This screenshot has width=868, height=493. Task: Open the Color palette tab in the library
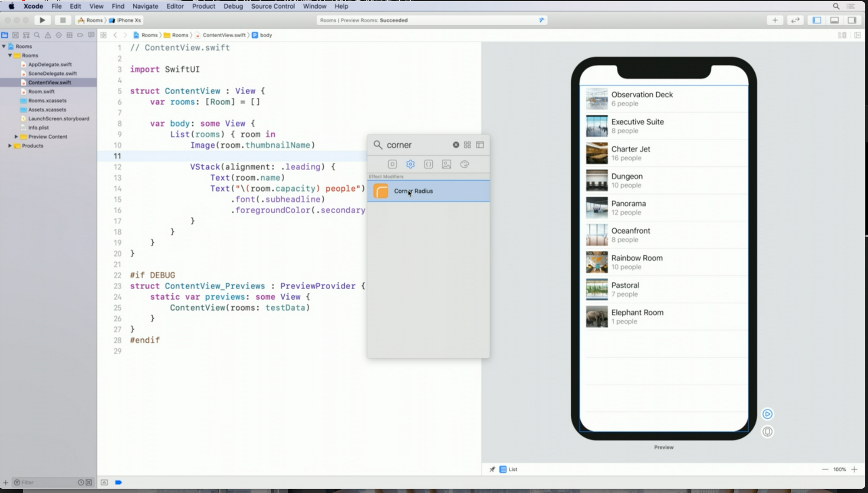pos(464,164)
